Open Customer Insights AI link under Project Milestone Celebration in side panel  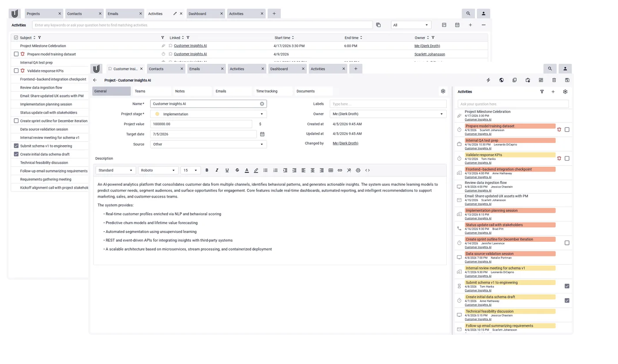478,120
